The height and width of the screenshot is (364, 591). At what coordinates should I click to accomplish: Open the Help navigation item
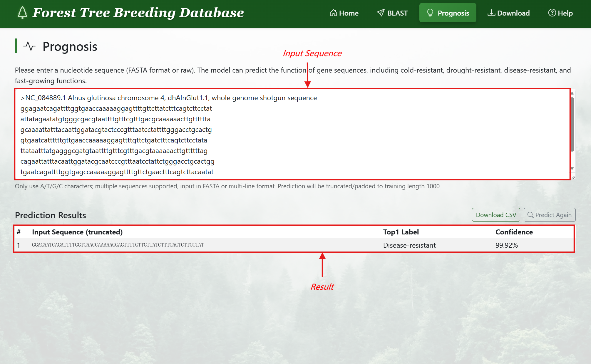560,13
